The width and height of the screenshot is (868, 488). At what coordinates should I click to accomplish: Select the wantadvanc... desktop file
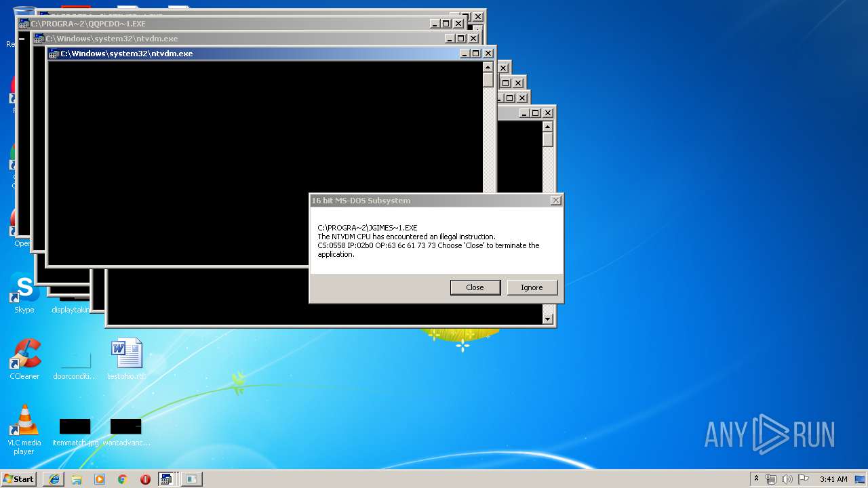(126, 432)
